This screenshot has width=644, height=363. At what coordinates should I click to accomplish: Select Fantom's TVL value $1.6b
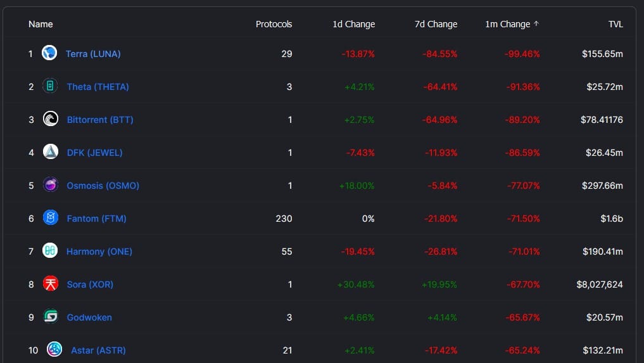pos(612,219)
